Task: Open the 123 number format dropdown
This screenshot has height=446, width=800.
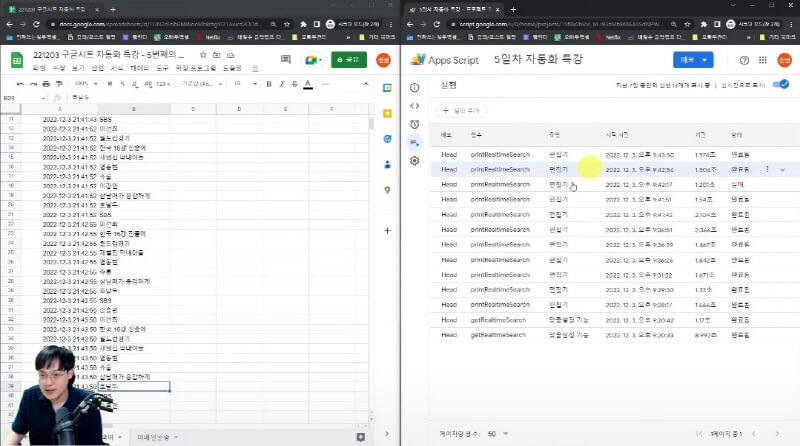Action: click(163, 84)
